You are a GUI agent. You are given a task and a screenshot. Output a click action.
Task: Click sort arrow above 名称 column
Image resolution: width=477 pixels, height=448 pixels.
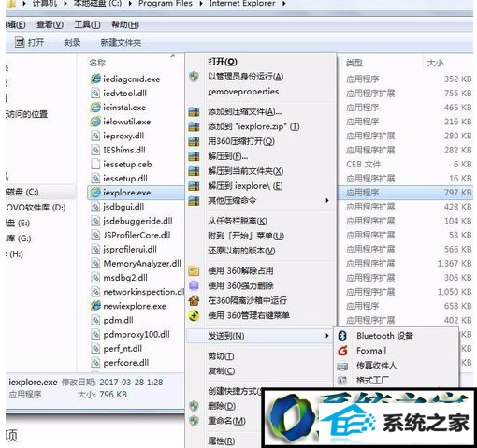click(172, 56)
